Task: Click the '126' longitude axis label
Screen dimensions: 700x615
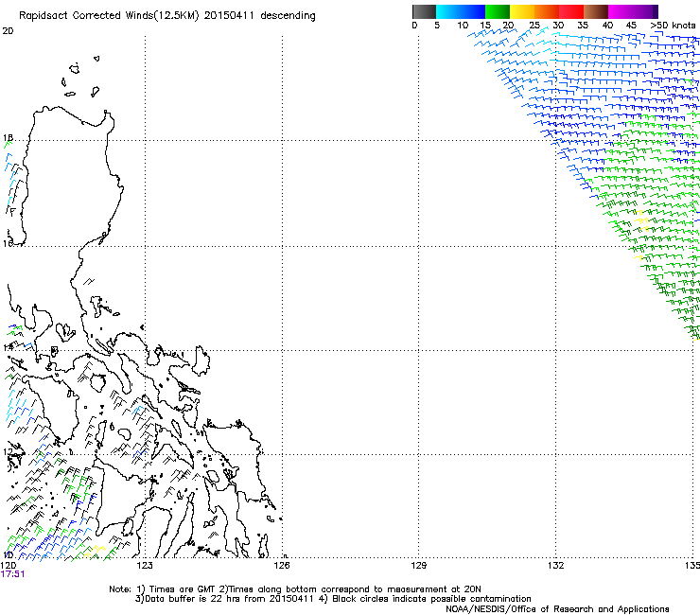Action: pyautogui.click(x=282, y=566)
